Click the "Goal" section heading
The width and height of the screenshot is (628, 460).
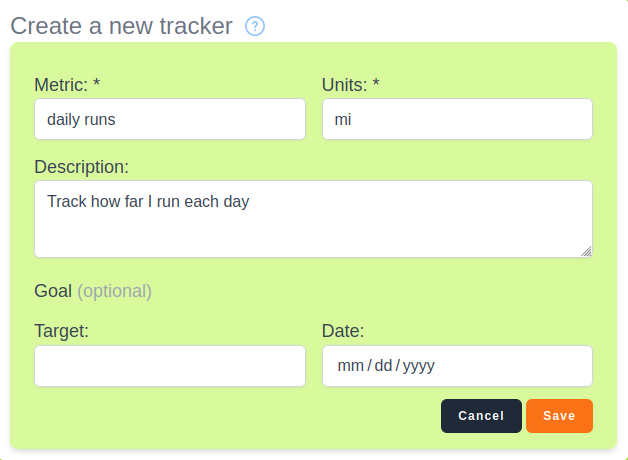point(53,291)
